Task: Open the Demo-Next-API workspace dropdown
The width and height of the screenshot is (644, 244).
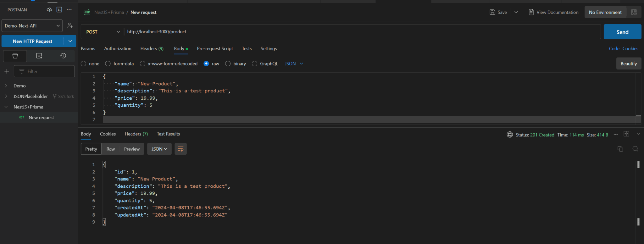Action: click(32, 26)
